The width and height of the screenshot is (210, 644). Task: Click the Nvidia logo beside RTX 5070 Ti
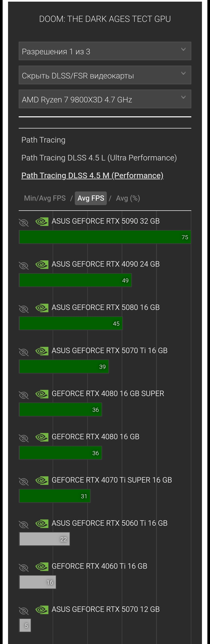(x=42, y=351)
